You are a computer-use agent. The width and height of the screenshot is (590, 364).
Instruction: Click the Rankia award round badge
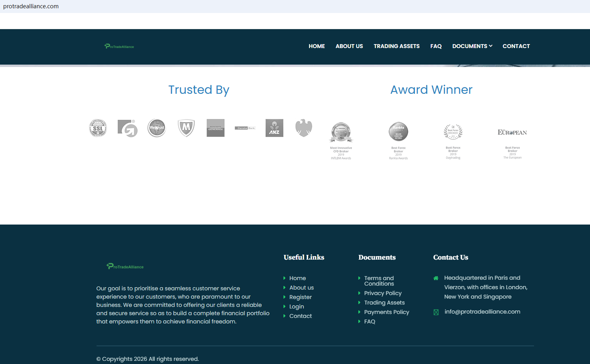pyautogui.click(x=398, y=132)
